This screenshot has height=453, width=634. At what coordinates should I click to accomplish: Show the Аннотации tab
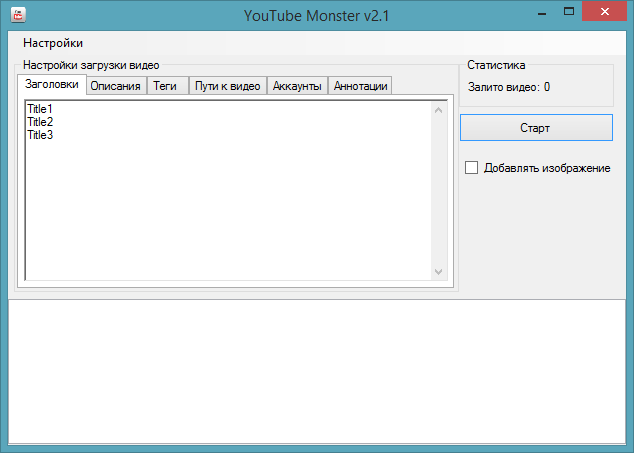[x=361, y=86]
